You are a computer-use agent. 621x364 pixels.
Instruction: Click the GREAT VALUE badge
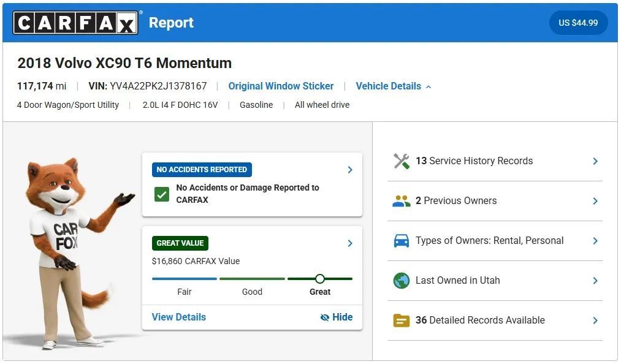point(180,243)
